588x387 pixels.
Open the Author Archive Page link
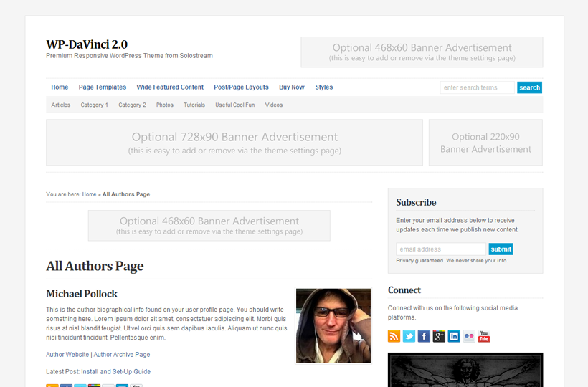[121, 355]
